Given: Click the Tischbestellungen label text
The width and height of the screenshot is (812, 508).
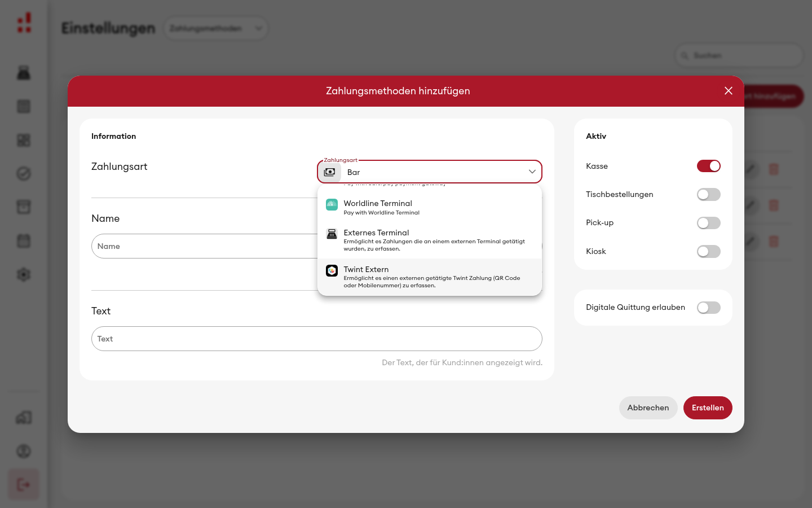Looking at the screenshot, I should click(x=619, y=194).
